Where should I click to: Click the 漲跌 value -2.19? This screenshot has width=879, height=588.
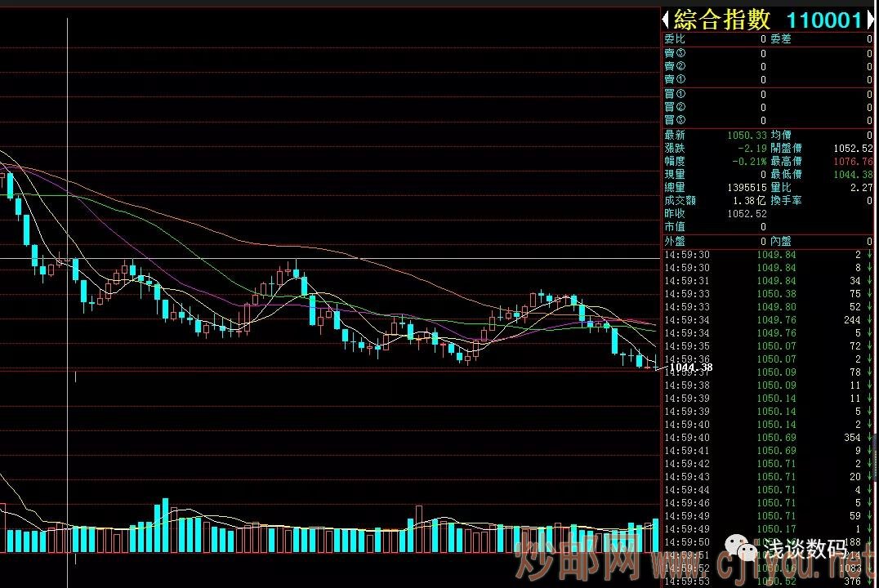[x=752, y=149]
